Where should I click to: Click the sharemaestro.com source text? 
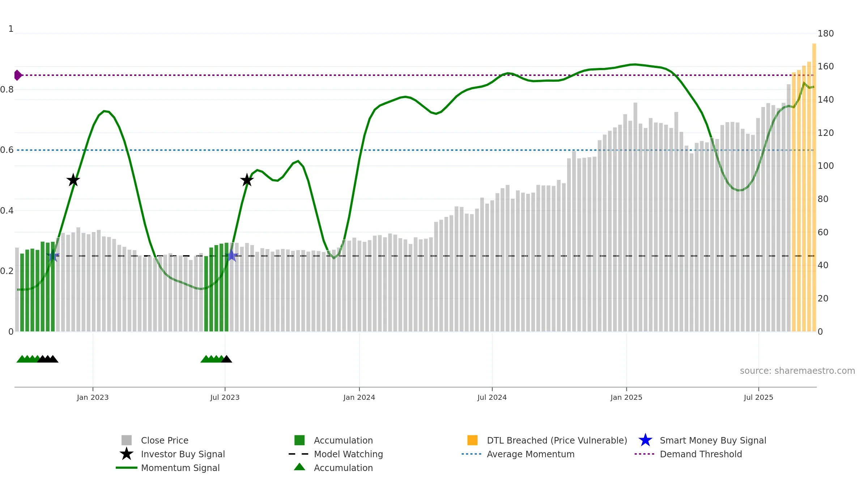(797, 371)
